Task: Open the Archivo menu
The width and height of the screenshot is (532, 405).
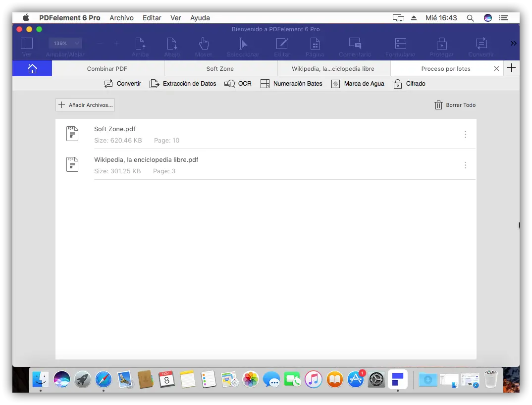Action: tap(121, 18)
